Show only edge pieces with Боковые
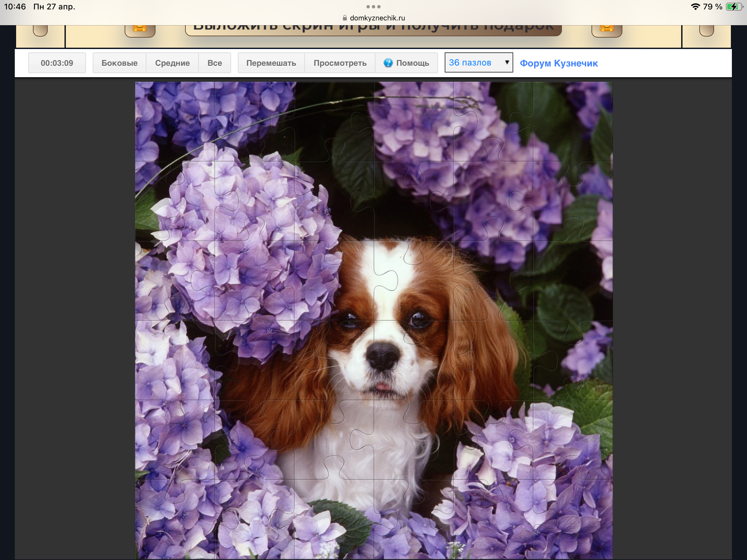Image resolution: width=747 pixels, height=560 pixels. pyautogui.click(x=119, y=63)
